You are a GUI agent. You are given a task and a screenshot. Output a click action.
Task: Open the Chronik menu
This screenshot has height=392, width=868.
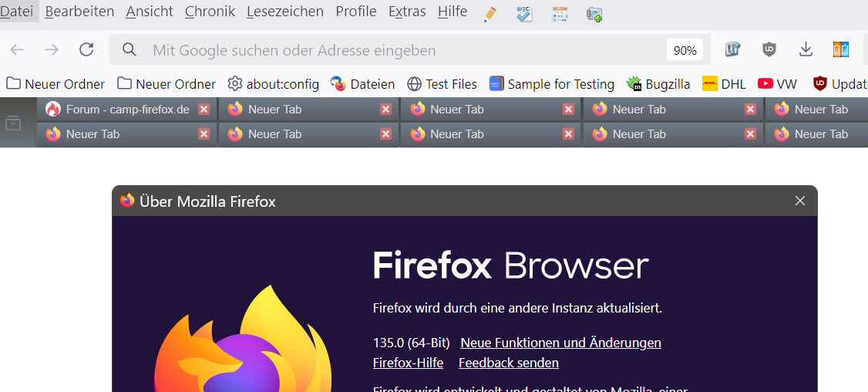(210, 11)
